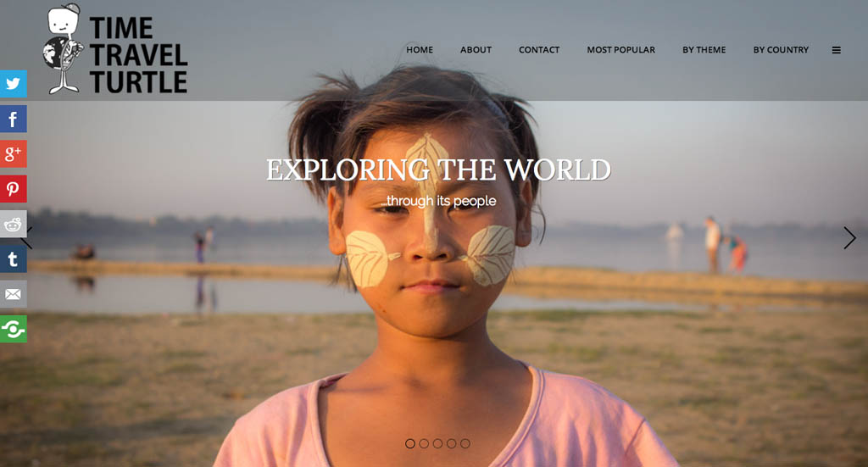
Task: Jump to the fifth slide dot
Action: (x=465, y=443)
